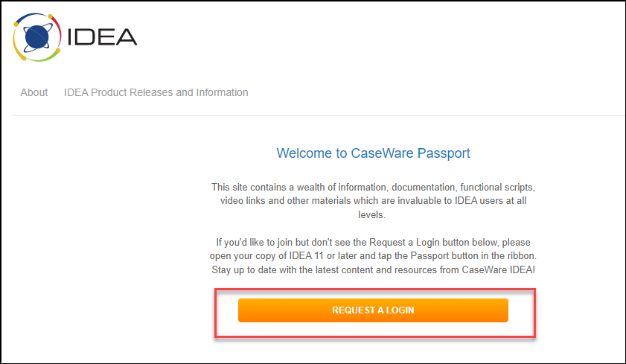The width and height of the screenshot is (626, 364).
Task: Click the paragraph starting 'This site contains'
Action: pos(373,201)
